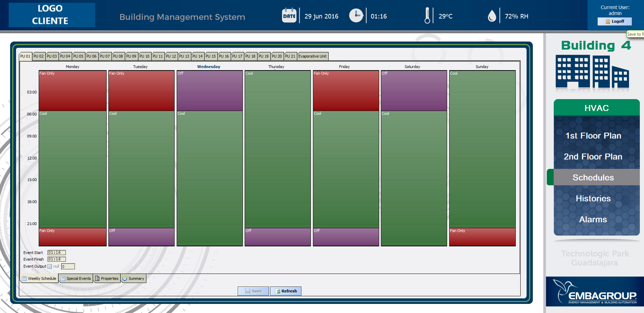Log off the admin user

coord(615,21)
